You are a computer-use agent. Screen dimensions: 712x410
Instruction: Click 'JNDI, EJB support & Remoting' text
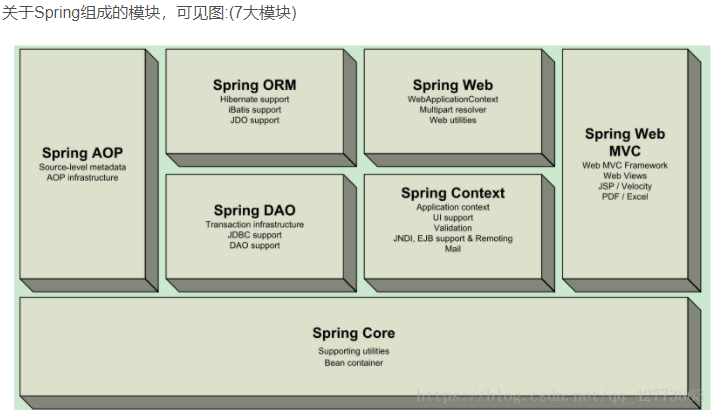pos(453,238)
